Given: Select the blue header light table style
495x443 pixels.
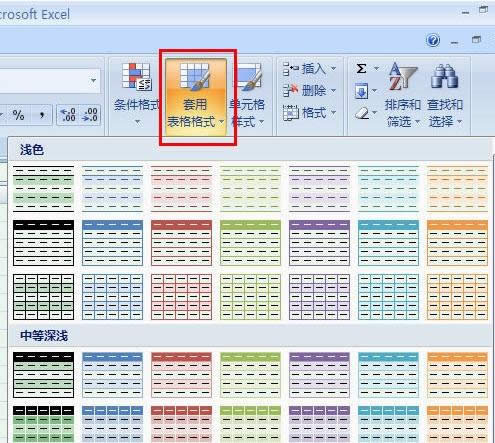Looking at the screenshot, I should pyautogui.click(x=112, y=243).
